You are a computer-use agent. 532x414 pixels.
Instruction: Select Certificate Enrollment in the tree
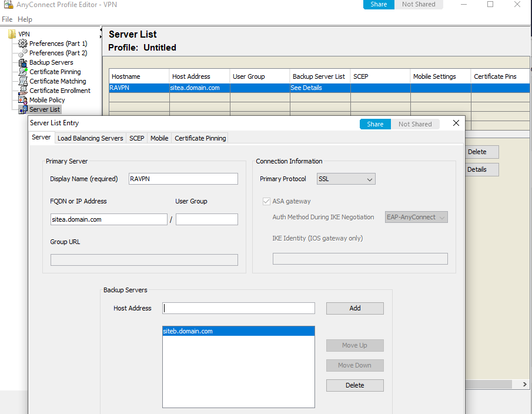pos(60,91)
